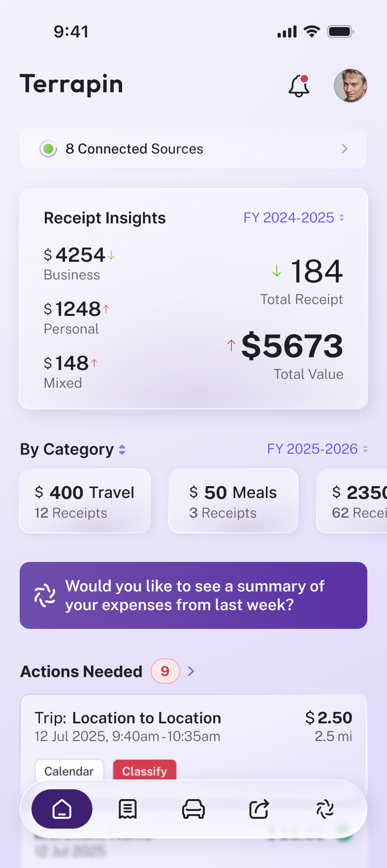The width and height of the screenshot is (387, 868).
Task: Tap the Actions Needed count badge
Action: [165, 671]
